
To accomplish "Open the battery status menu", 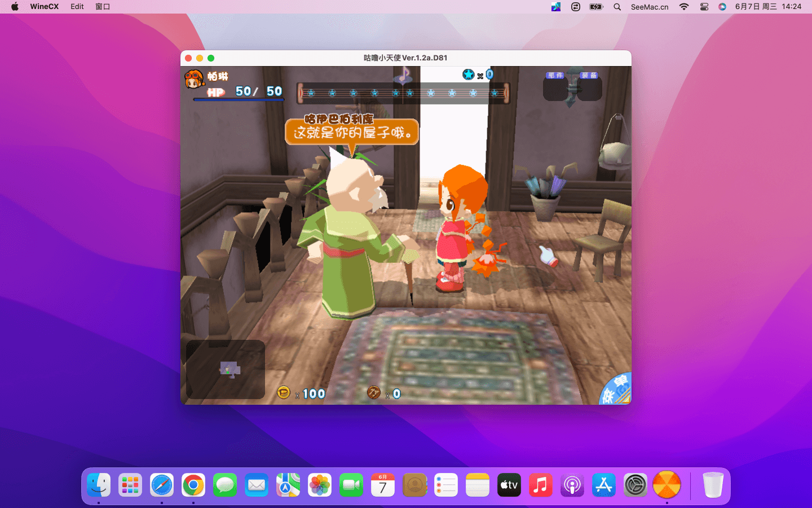I will click(x=596, y=7).
